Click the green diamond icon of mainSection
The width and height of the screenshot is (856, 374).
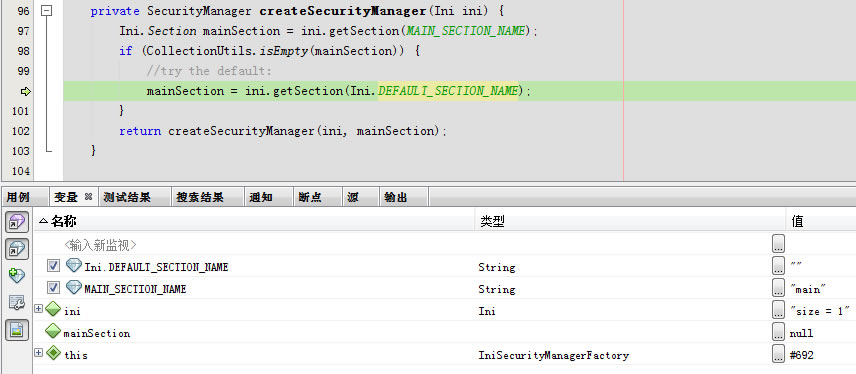tap(53, 331)
